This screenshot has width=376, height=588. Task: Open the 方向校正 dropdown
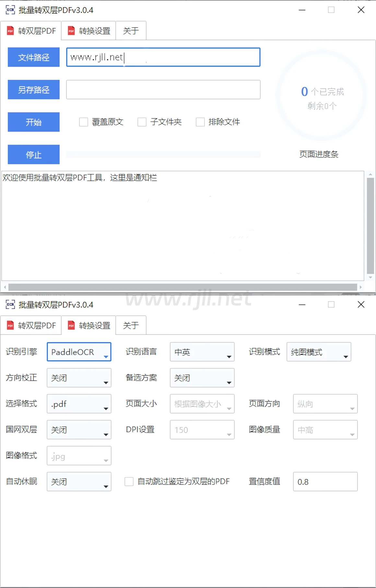coord(79,378)
